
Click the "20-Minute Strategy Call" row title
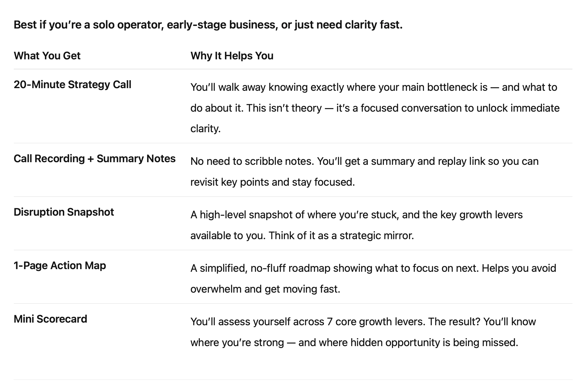pos(72,85)
